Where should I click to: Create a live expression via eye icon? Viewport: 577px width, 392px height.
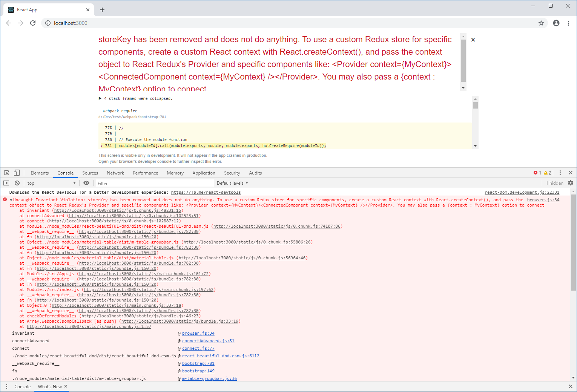(x=86, y=183)
